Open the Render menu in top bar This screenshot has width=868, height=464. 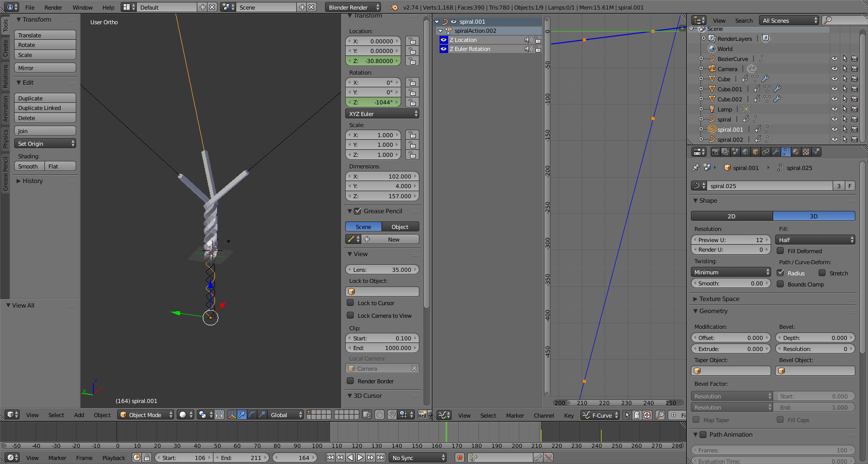coord(53,7)
